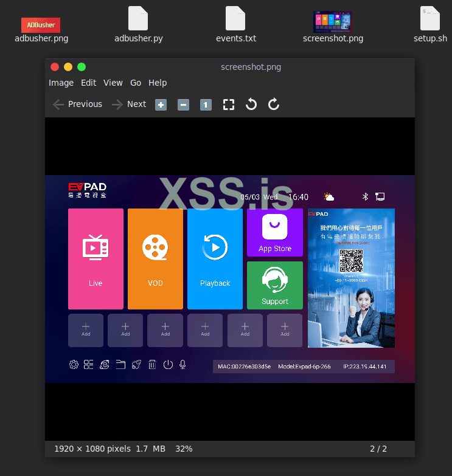Viewport: 452px width, 476px height.
Task: Click the App Store tile
Action: [275, 232]
